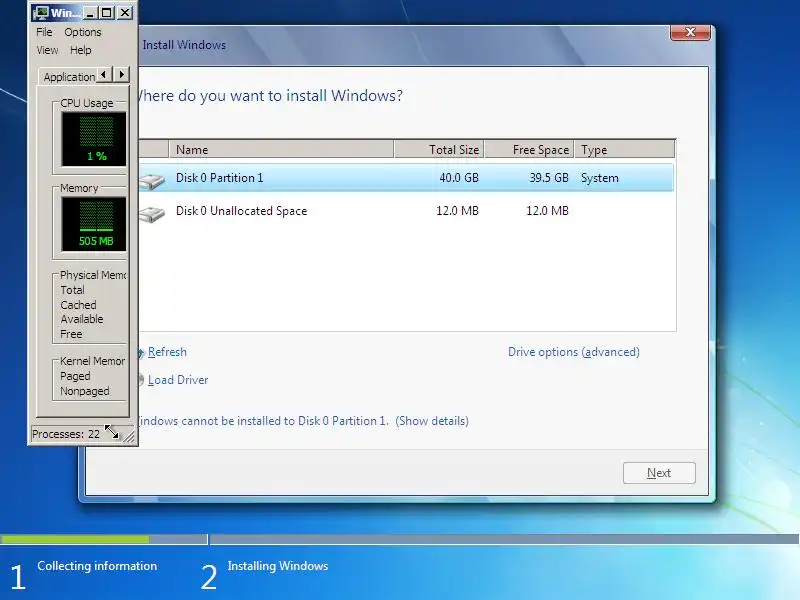Maximize the Task Manager window

107,12
